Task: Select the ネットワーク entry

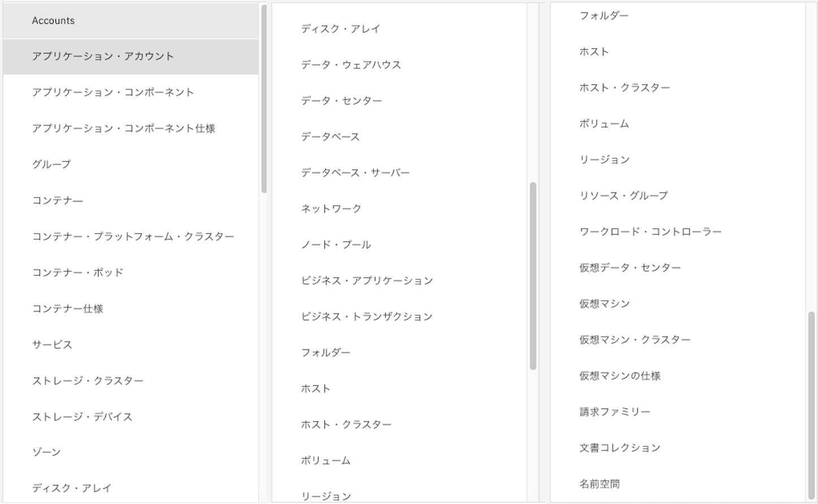Action: pos(331,209)
